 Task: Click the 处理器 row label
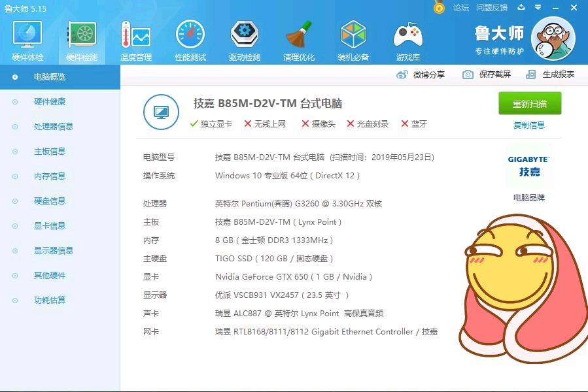[155, 203]
